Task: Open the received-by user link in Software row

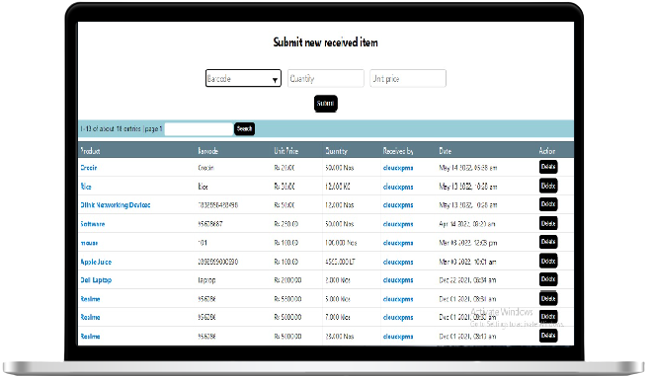Action: pyautogui.click(x=398, y=224)
